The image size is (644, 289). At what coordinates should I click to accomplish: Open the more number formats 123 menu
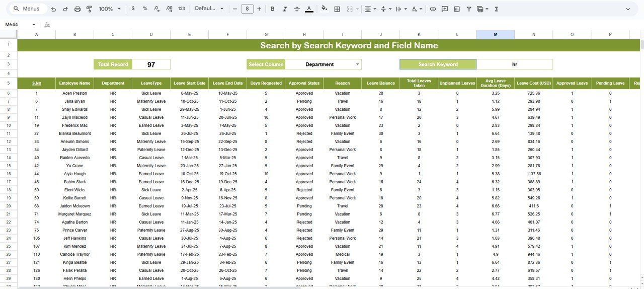click(182, 9)
